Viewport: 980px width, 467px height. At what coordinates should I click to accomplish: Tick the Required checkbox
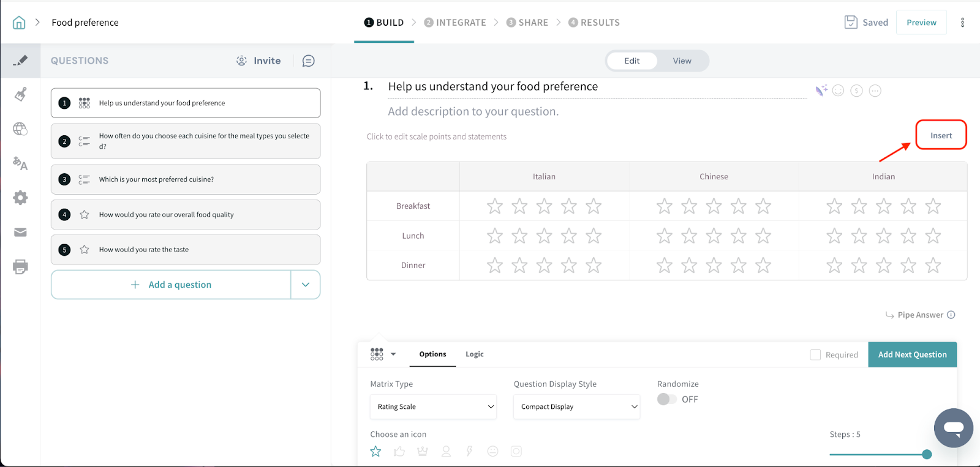tap(815, 355)
